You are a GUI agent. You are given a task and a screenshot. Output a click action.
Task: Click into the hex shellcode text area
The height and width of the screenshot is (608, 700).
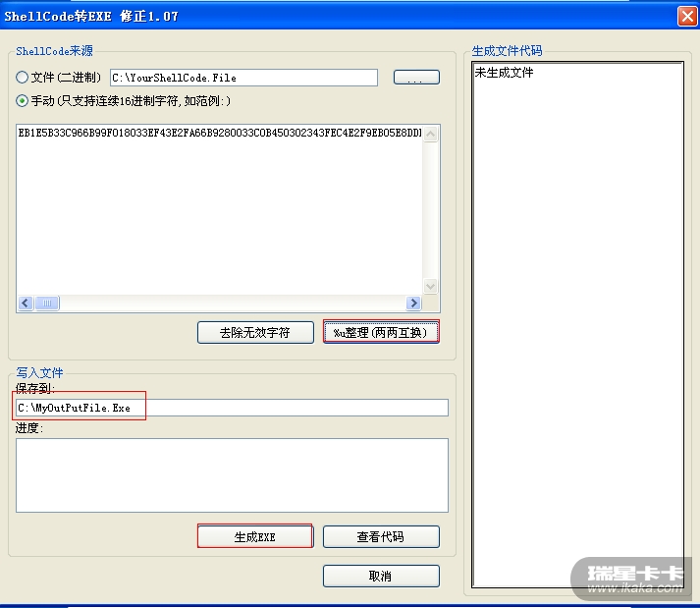pos(219,209)
